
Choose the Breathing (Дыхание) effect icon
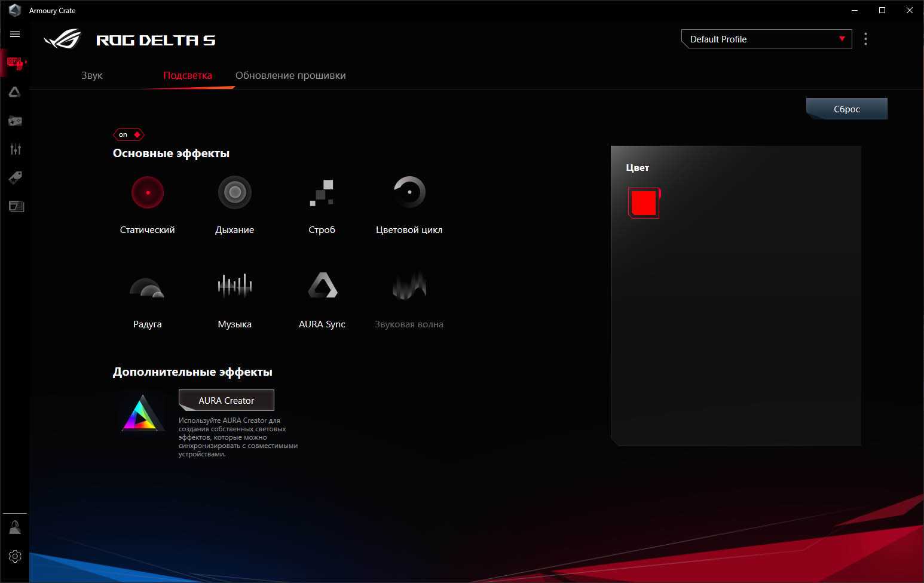click(234, 193)
